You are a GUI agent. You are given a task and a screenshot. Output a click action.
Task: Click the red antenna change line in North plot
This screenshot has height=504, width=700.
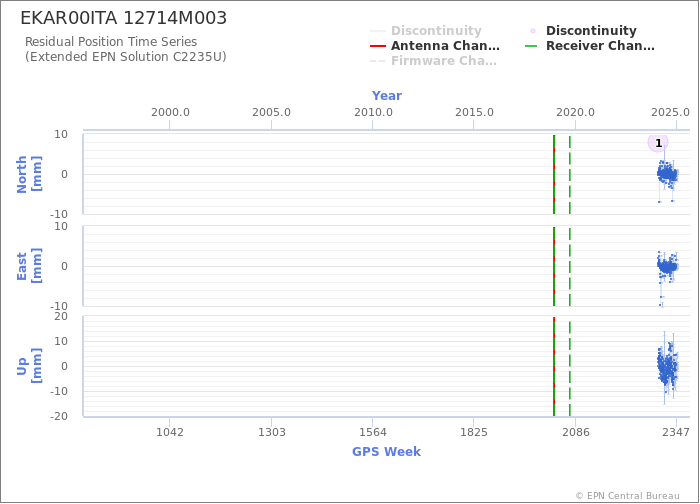click(x=554, y=174)
